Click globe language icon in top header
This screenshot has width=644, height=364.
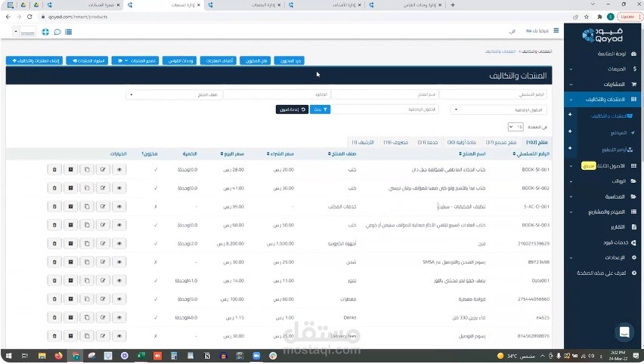click(x=45, y=32)
